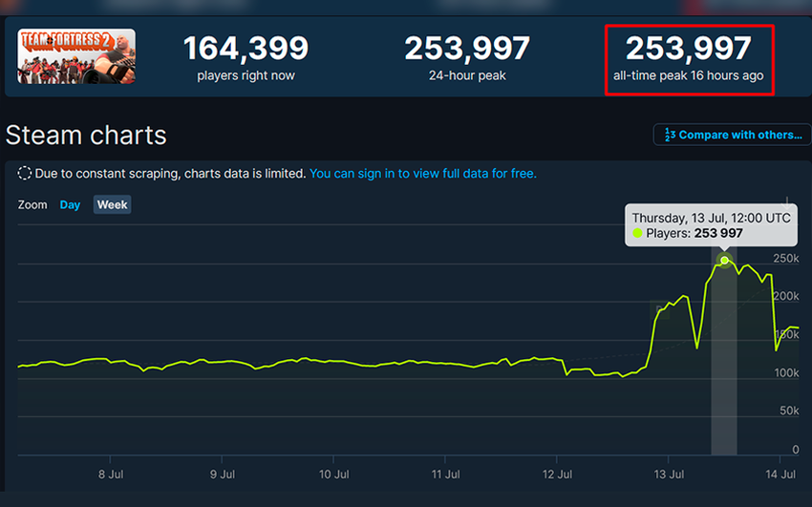Screen dimensions: 812x507
Task: Select the Week zoom option
Action: click(x=112, y=204)
